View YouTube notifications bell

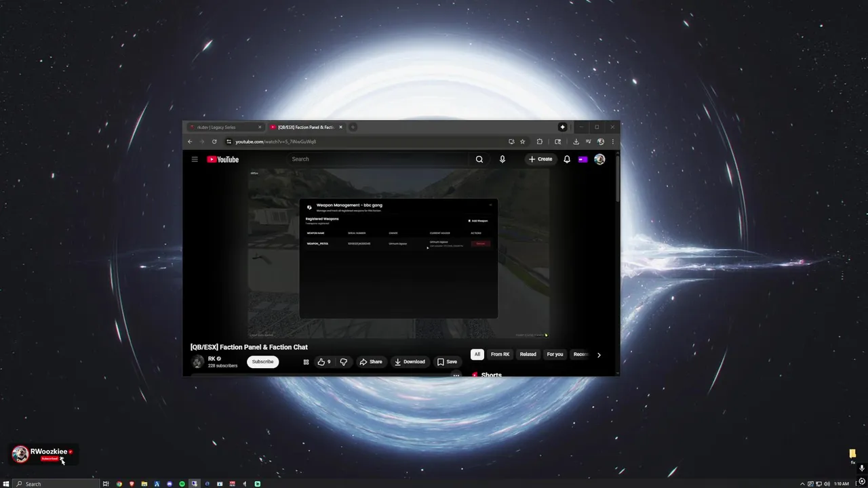pyautogui.click(x=567, y=159)
